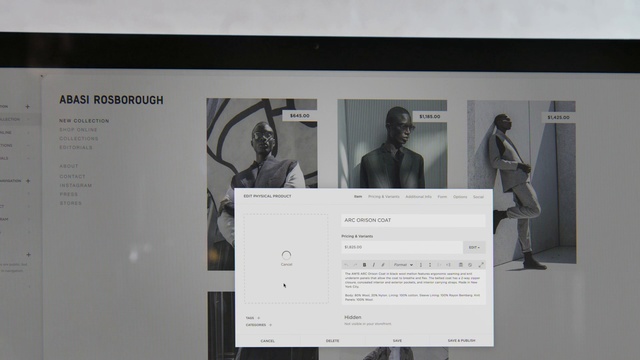Click the bottom plus icon in left sidebar

pyautogui.click(x=29, y=255)
